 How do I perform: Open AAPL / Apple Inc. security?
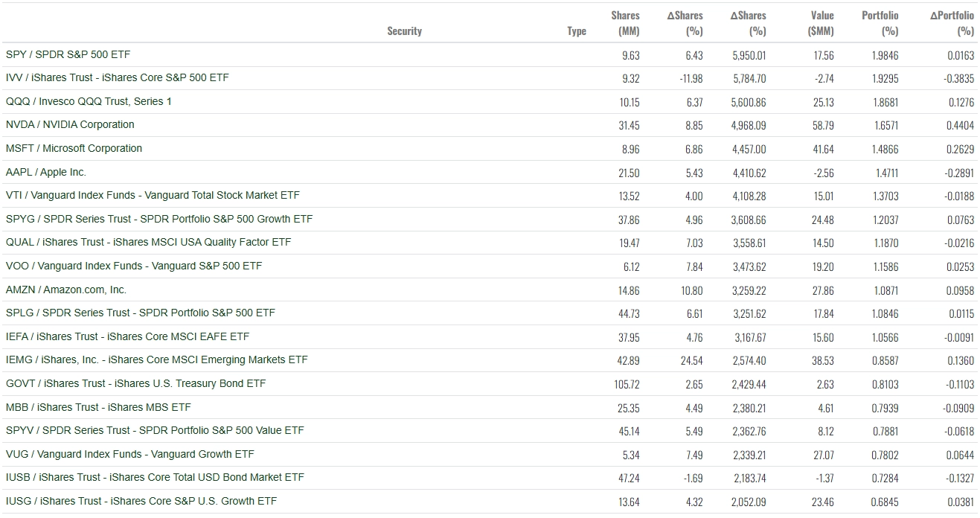46,172
